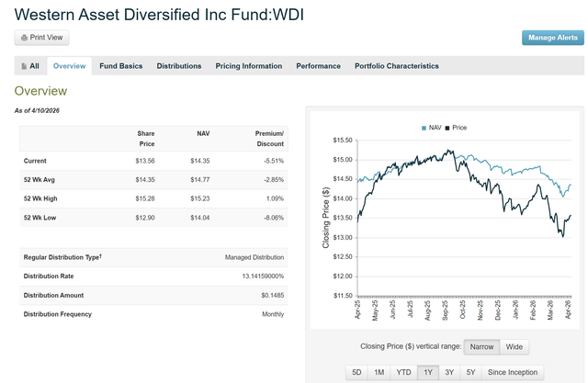Click 52 Wk Low share price $12.90

click(x=145, y=218)
